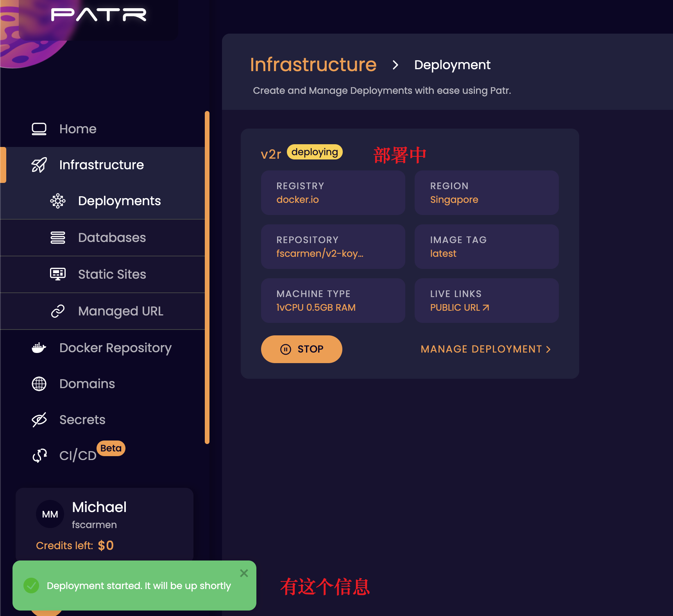Click the orange sidebar scrollbar
The height and width of the screenshot is (616, 673).
pos(207,279)
